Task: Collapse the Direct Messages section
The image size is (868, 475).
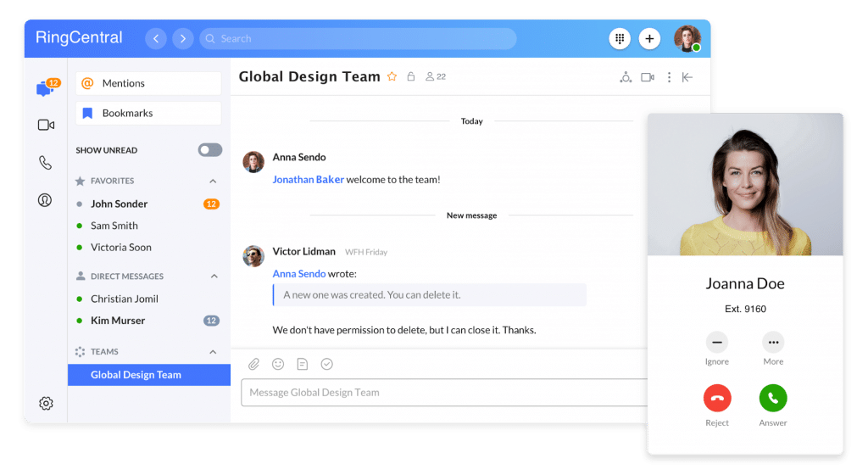Action: (213, 277)
